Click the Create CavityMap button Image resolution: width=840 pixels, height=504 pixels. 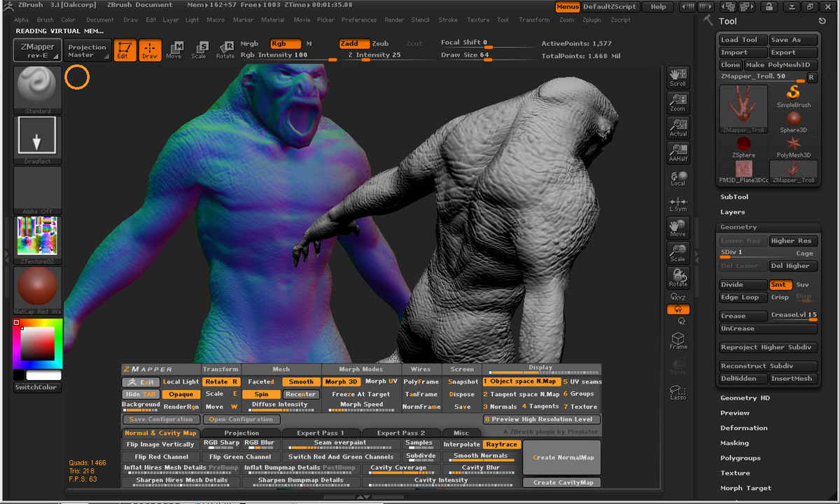(x=562, y=482)
